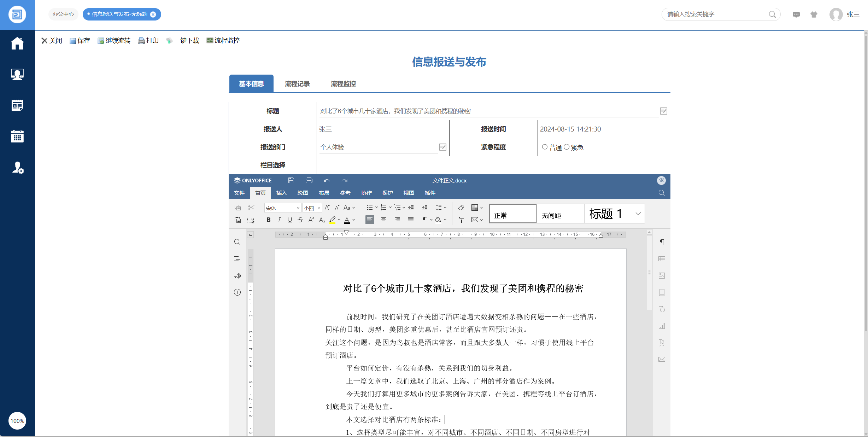Click the yellow highlight color button

point(332,220)
